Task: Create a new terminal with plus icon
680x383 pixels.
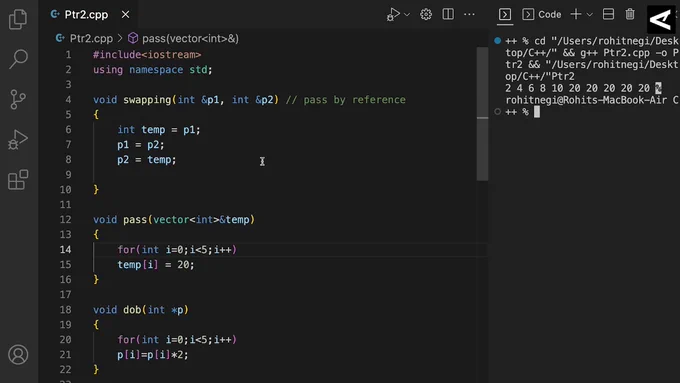Action: 576,14
